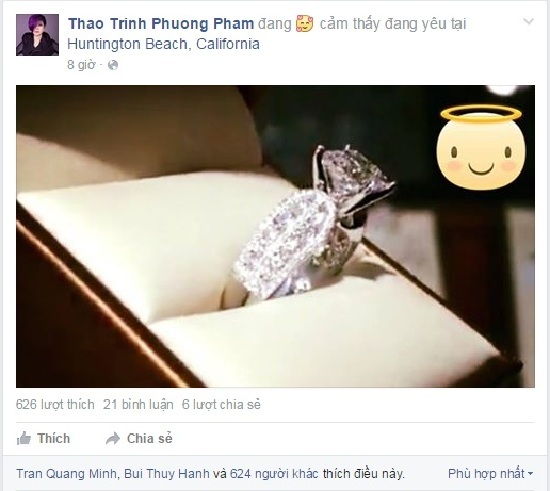
Task: Click the angel halo smiley sticker
Action: 481,148
